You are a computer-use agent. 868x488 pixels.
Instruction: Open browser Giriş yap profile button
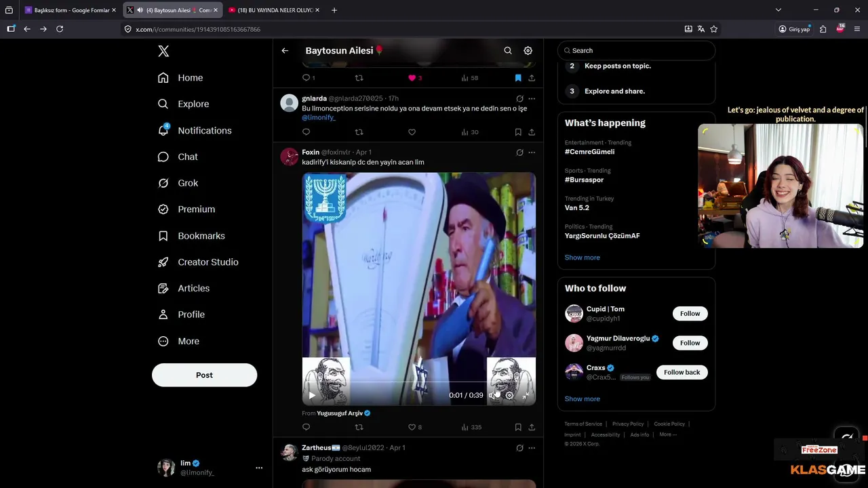tap(794, 29)
